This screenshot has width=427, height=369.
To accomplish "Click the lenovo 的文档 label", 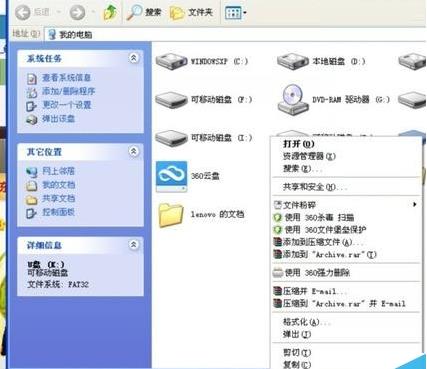I will pos(217,214).
